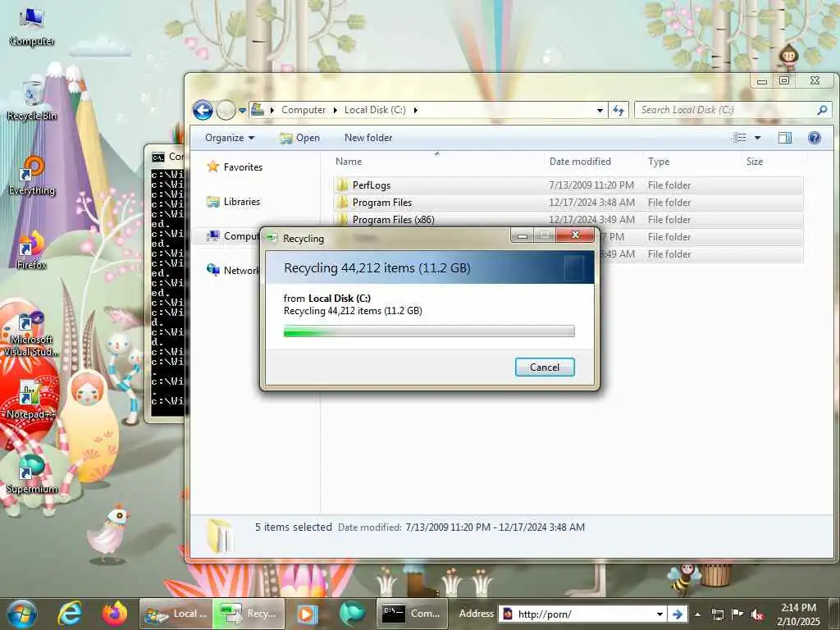
Task: Expand the arrow after Computer breadcrumb
Action: click(336, 110)
